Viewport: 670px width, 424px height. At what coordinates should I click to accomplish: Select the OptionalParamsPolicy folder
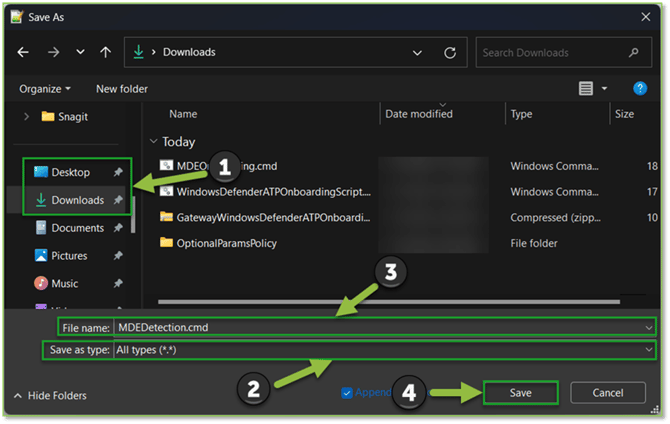[x=225, y=242]
